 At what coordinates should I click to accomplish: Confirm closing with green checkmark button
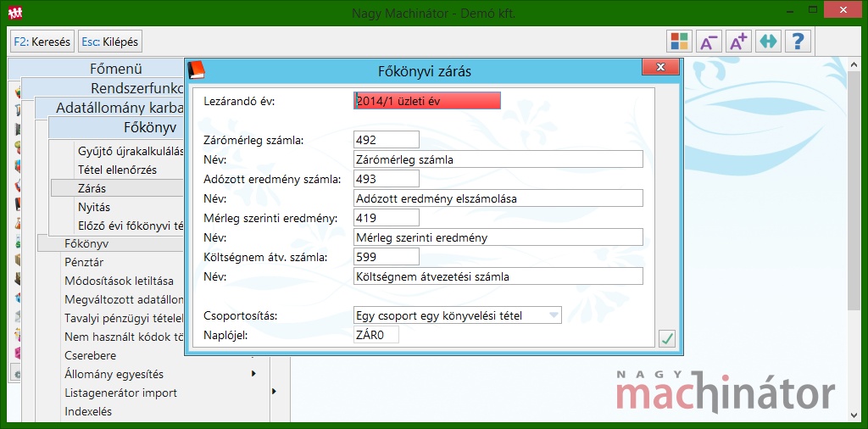[667, 339]
